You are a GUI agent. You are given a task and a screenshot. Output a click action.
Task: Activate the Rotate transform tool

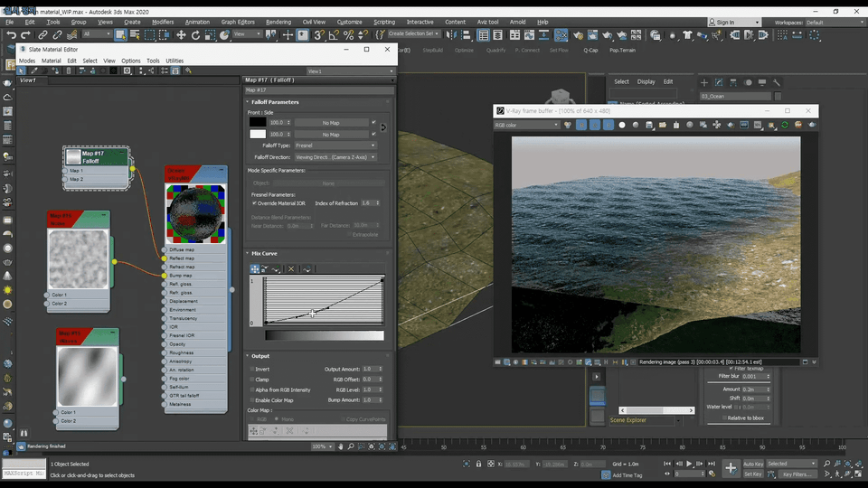tap(196, 34)
